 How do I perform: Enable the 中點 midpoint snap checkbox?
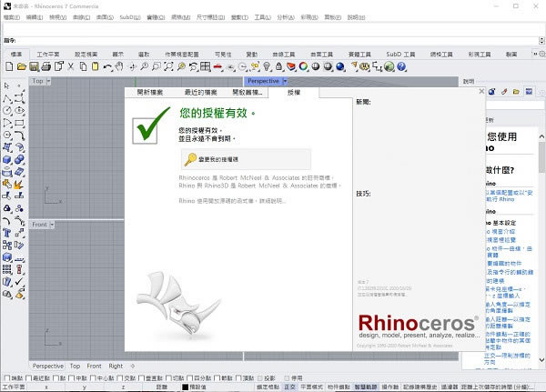71,378
